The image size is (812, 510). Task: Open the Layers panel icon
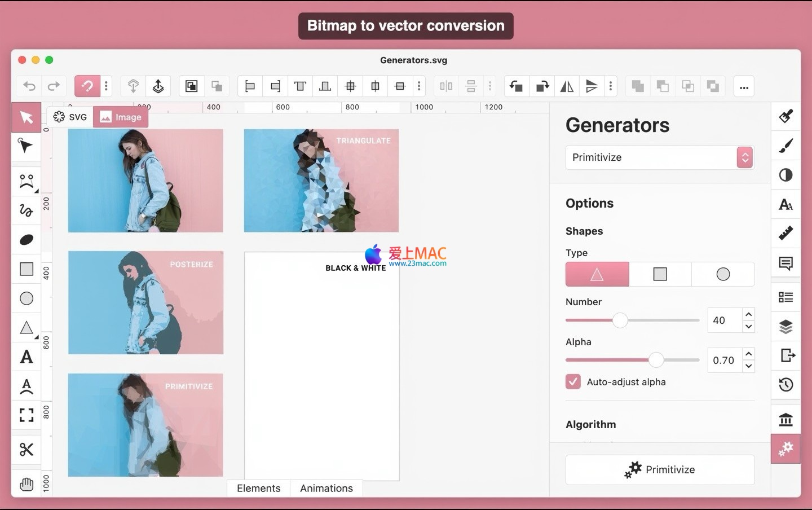pyautogui.click(x=785, y=327)
